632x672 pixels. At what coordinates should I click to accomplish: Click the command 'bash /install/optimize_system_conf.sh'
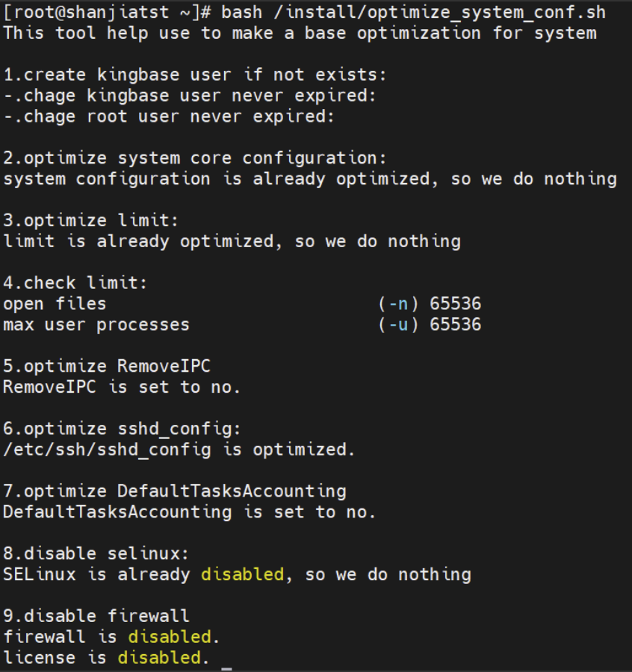(414, 12)
